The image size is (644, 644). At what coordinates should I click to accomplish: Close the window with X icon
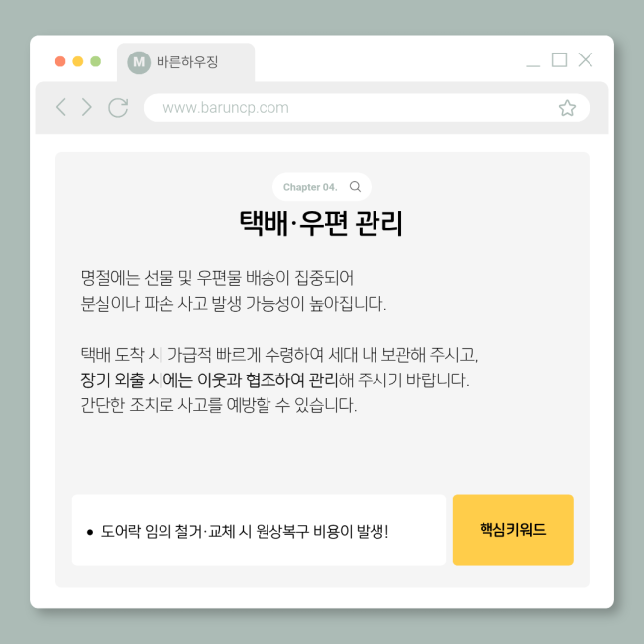[586, 59]
